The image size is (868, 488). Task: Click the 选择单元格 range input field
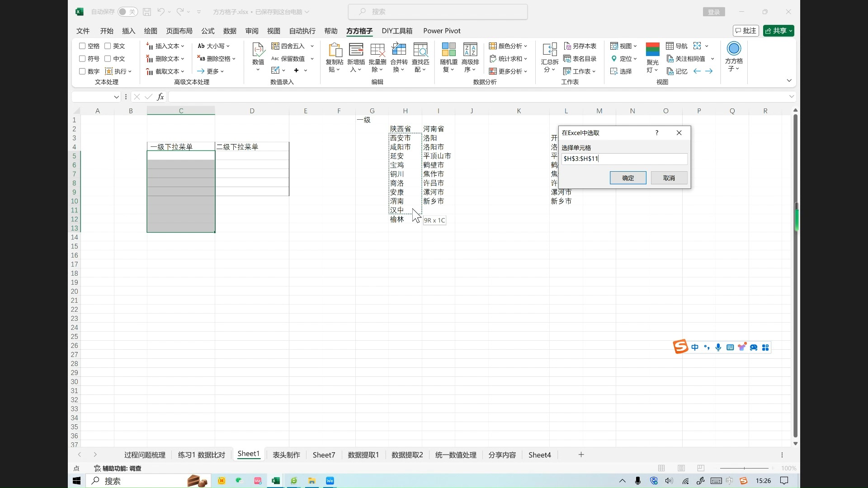pos(624,159)
